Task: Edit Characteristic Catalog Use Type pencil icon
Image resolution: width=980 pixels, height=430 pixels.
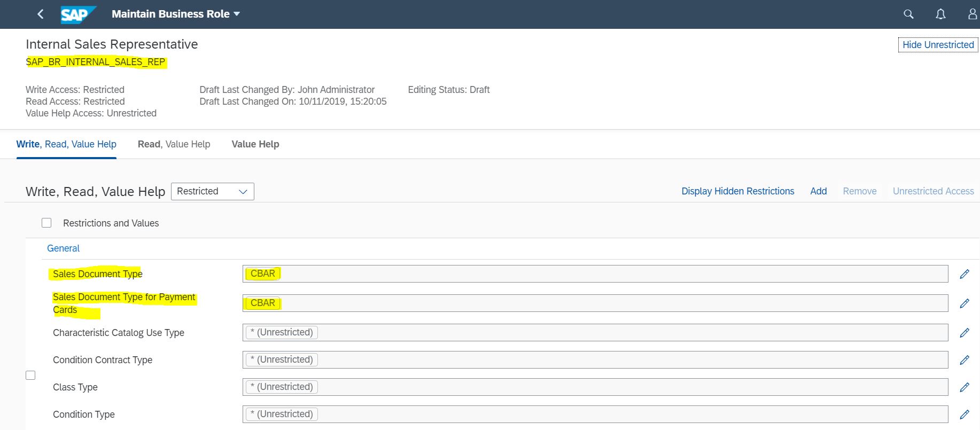Action: click(x=965, y=333)
